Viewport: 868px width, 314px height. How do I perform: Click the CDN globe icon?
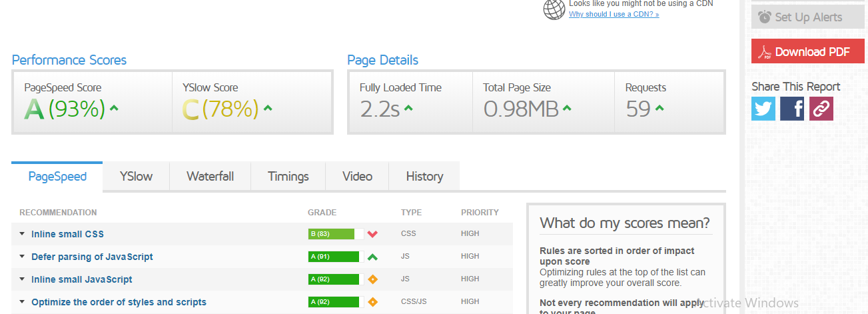[554, 9]
